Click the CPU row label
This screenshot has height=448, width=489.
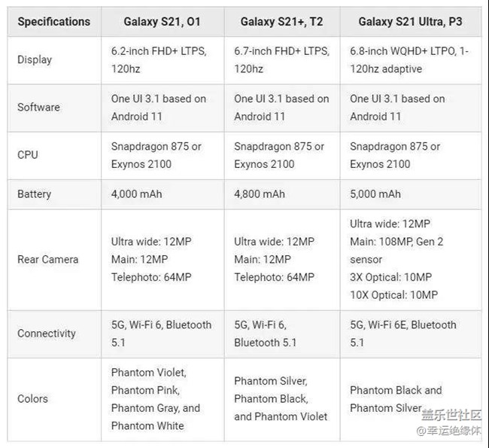28,154
